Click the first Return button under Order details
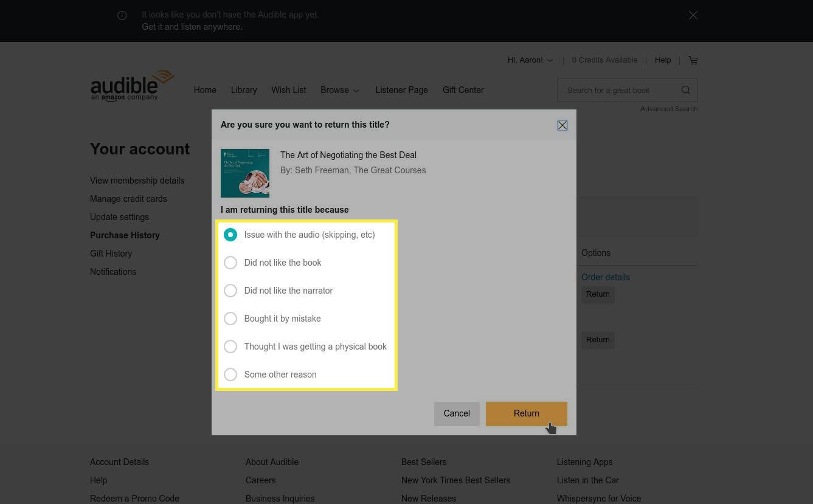The width and height of the screenshot is (813, 504). point(598,294)
